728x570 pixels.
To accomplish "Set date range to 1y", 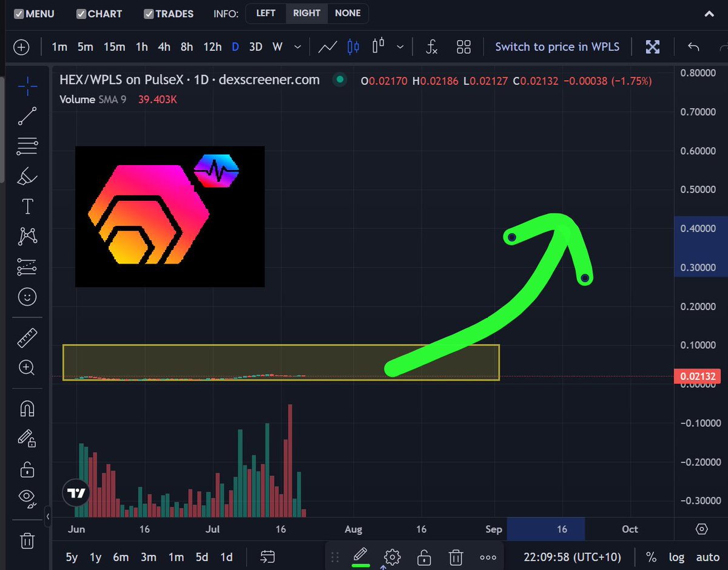I will click(95, 557).
